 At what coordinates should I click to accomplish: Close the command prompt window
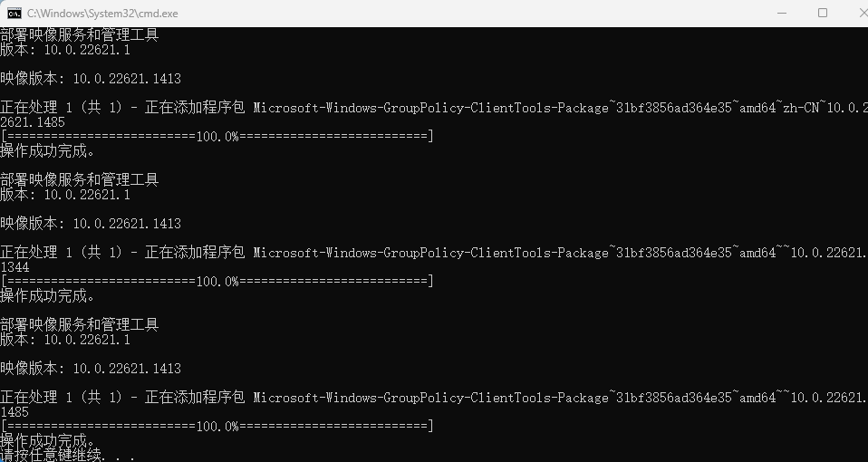point(862,14)
